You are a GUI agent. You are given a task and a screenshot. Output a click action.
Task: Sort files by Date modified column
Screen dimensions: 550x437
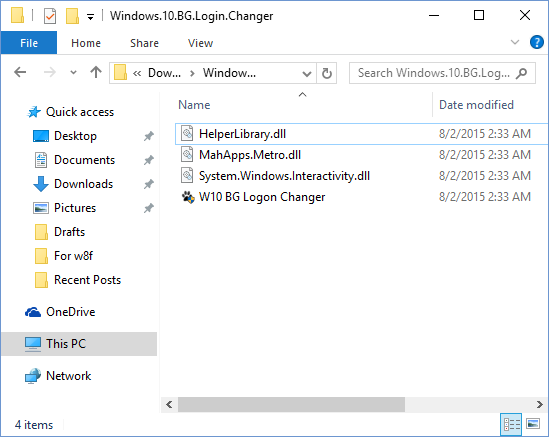click(476, 105)
